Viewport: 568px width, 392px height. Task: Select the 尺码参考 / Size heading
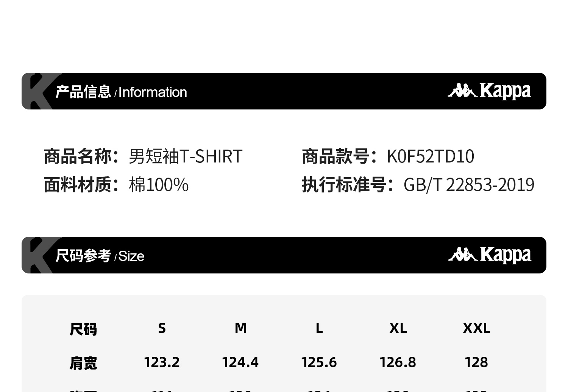[100, 256]
